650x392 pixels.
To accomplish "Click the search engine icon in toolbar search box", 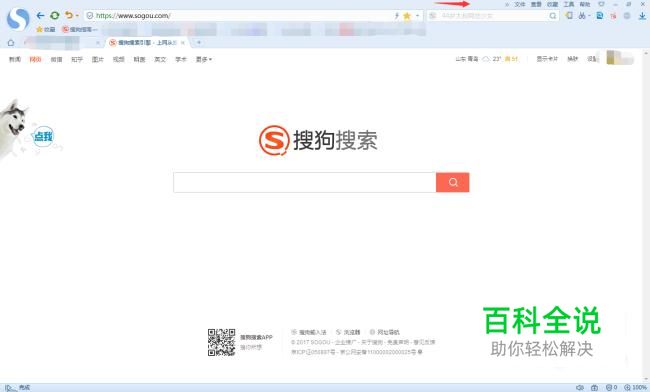I will (433, 16).
